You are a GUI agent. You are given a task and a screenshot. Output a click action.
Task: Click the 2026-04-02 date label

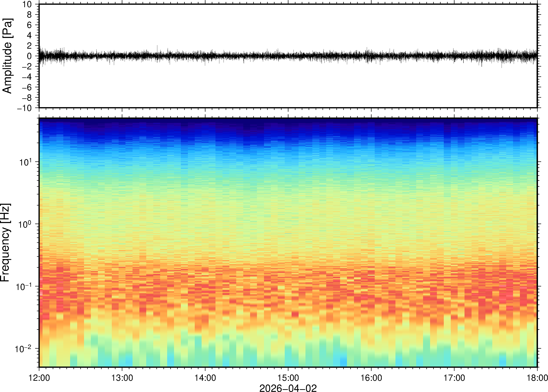click(x=288, y=388)
